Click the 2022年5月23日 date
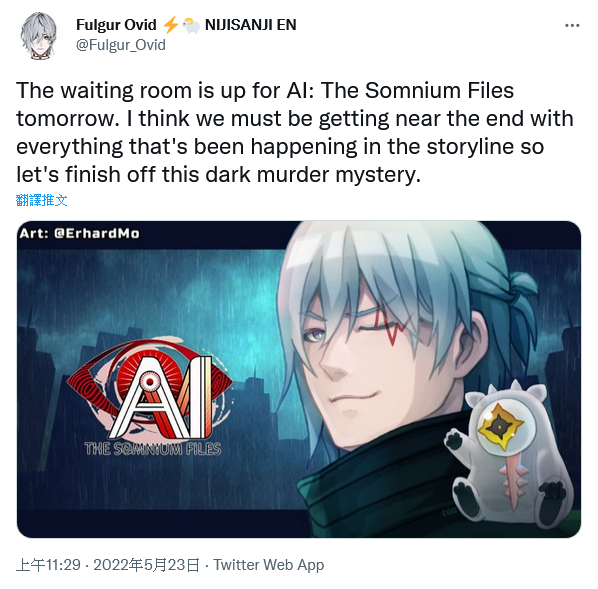 [x=146, y=565]
